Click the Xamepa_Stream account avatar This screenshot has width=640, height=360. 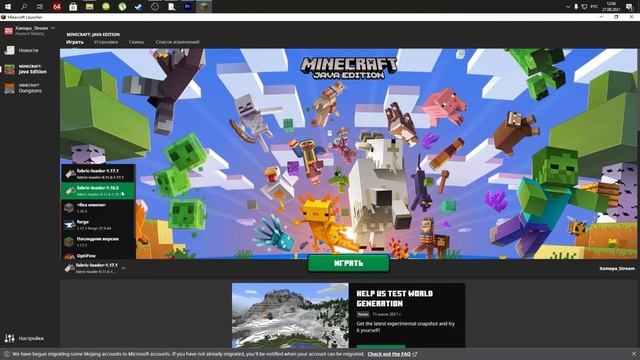(9, 31)
